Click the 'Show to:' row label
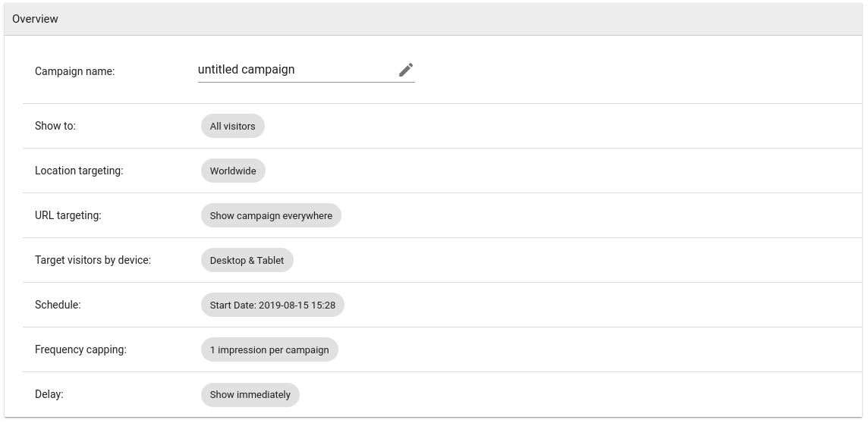The width and height of the screenshot is (868, 423). pyautogui.click(x=55, y=126)
